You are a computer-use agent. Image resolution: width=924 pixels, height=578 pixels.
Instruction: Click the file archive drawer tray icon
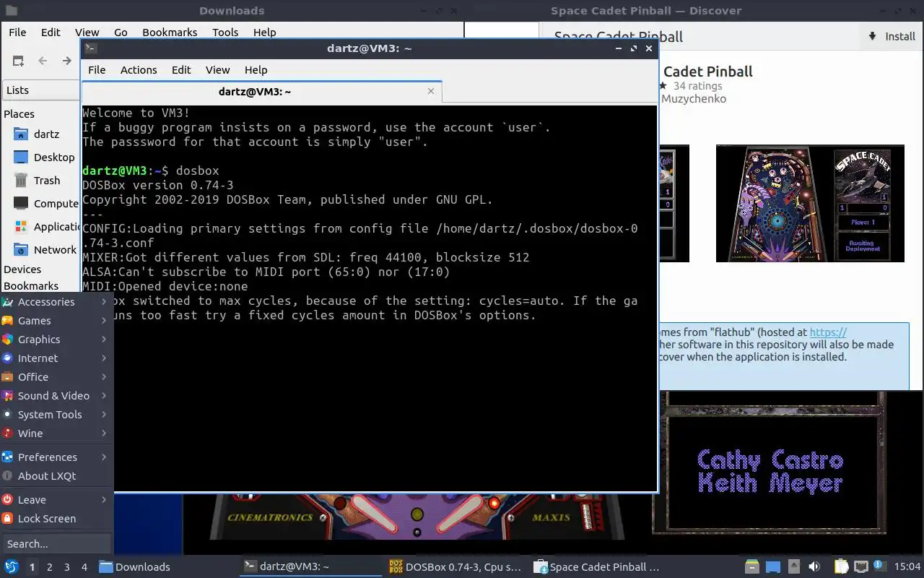752,567
